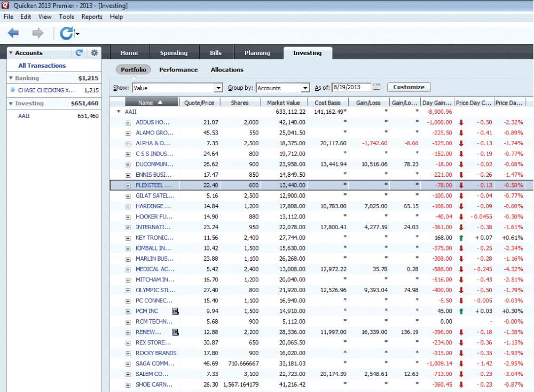Open the update icon's dropdown arrow
This screenshot has height=392, width=534.
[77, 34]
